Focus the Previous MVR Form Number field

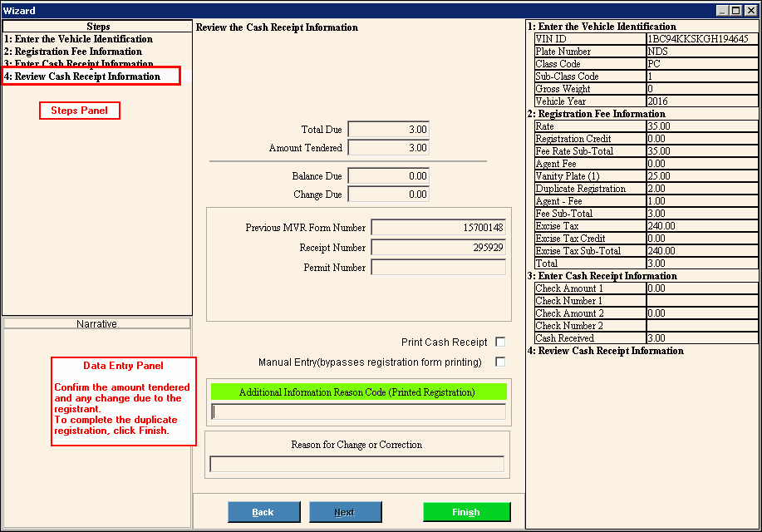coord(438,228)
